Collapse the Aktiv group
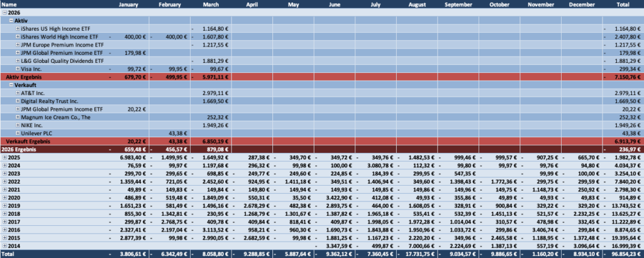 (x=11, y=21)
